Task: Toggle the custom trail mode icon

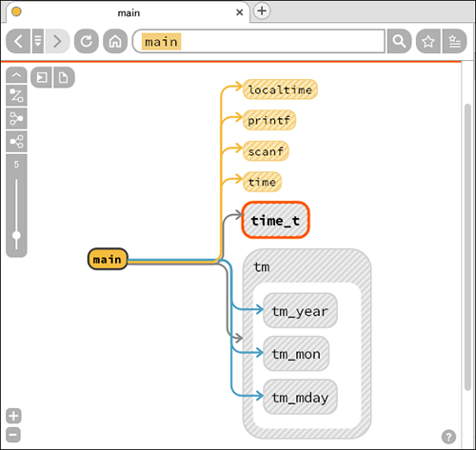Action: point(16,95)
